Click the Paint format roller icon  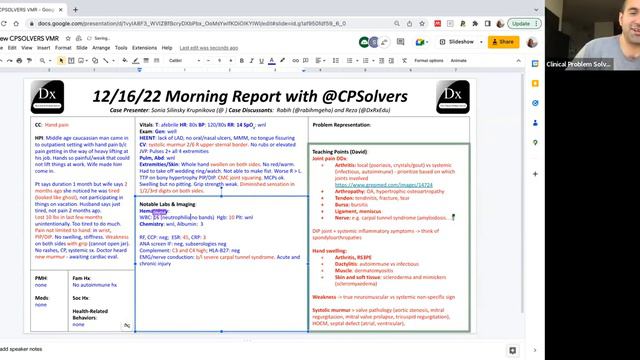pyautogui.click(x=29, y=61)
